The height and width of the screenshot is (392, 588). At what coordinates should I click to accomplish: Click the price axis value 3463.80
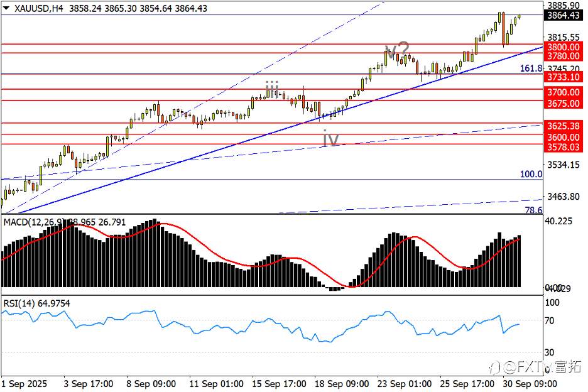point(563,196)
